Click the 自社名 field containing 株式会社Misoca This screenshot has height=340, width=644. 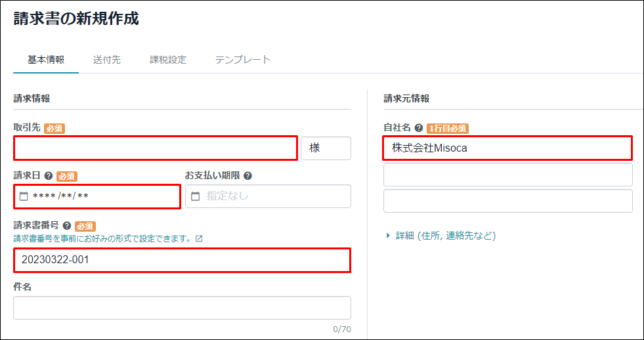coord(507,148)
